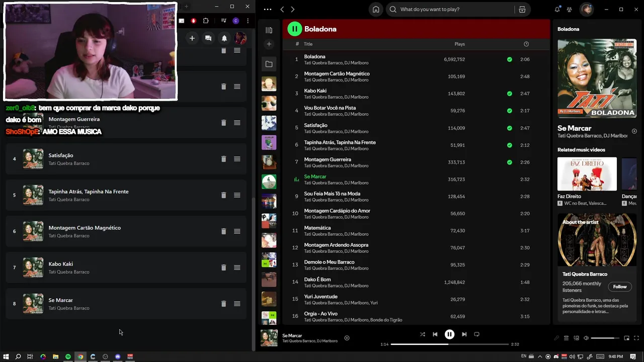Open Chrome profile C menu
644x362 pixels.
(235, 21)
